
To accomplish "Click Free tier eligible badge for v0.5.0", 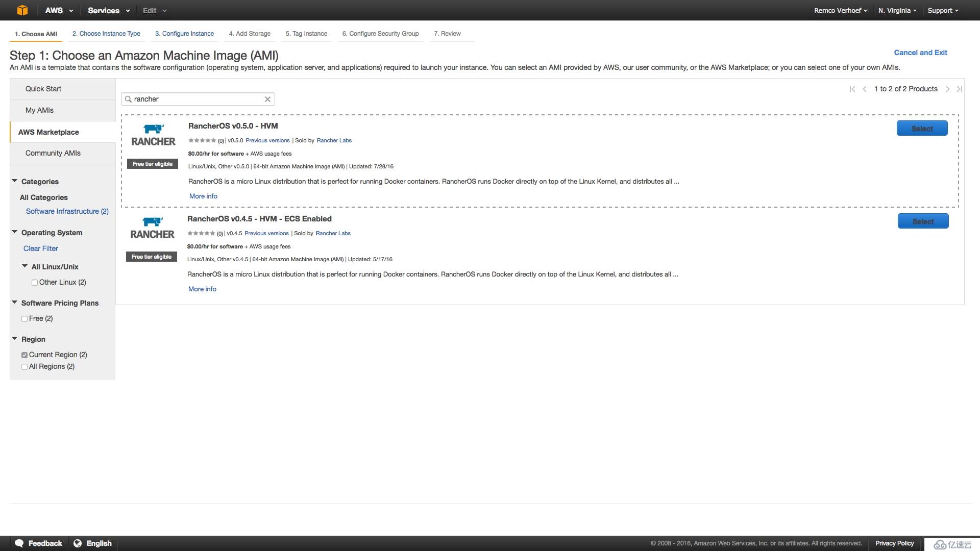I will [x=153, y=164].
